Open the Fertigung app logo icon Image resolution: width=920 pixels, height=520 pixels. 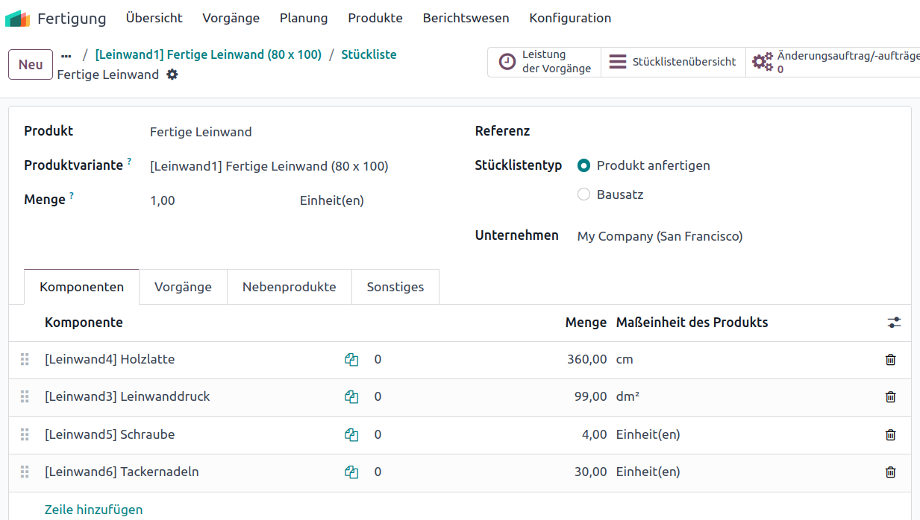[18, 19]
